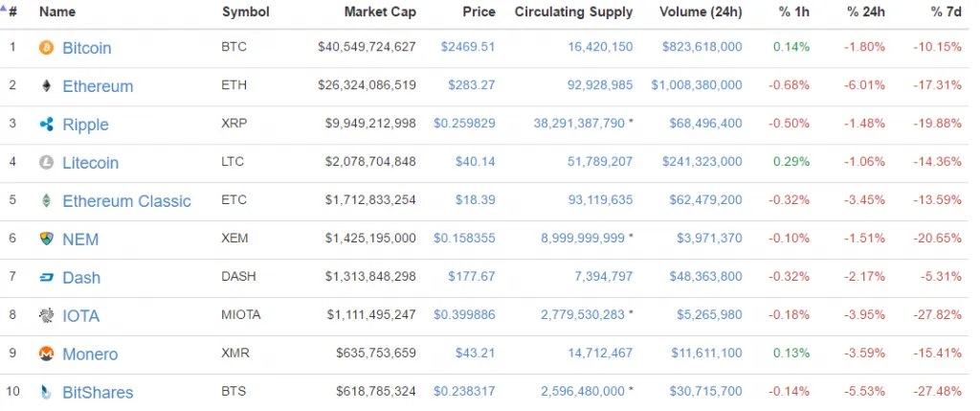This screenshot has height=411, width=980.
Task: Open Ripple circulating supply 38,291,387,790 link
Action: 579,124
